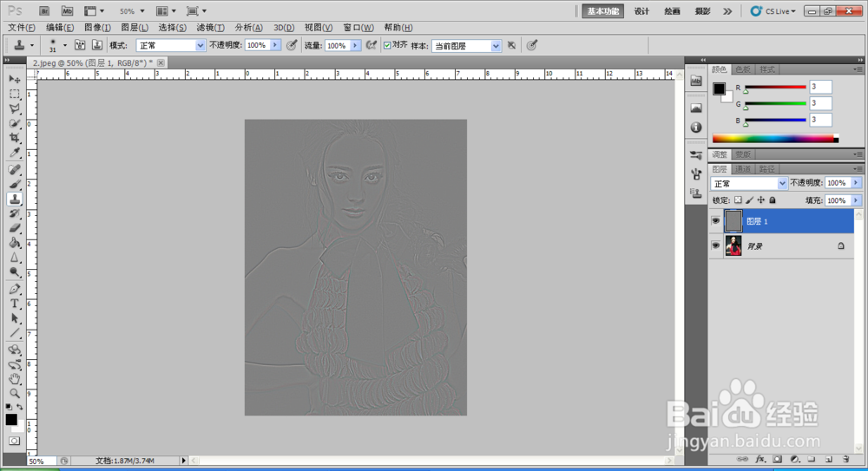Viewport: 868px width, 471px height.
Task: Select the Pen tool
Action: pyautogui.click(x=15, y=289)
